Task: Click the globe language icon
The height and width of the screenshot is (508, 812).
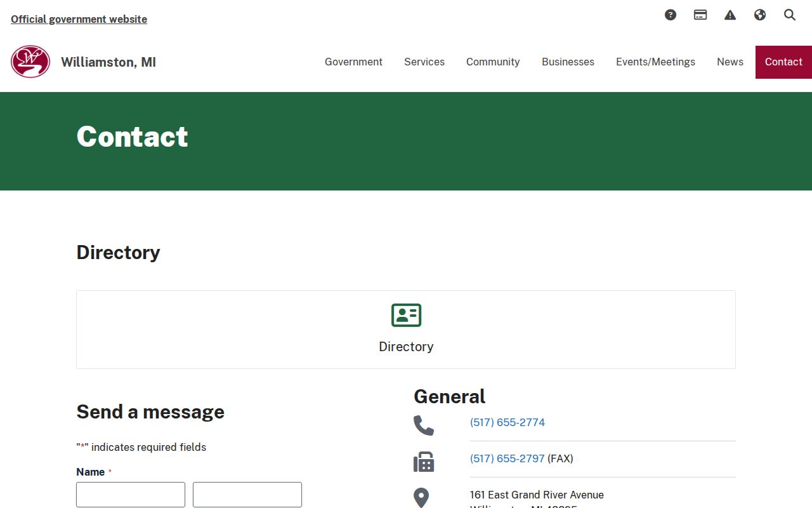Action: coord(760,15)
